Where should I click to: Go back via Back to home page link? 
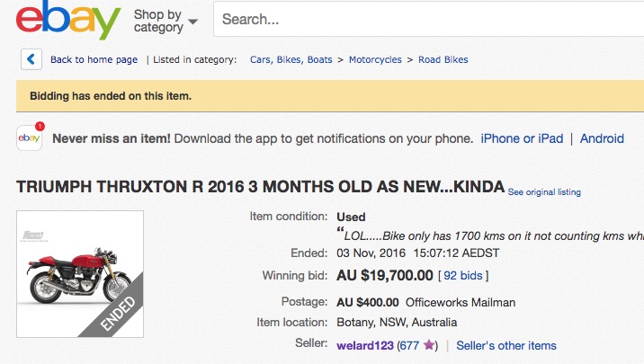(94, 59)
